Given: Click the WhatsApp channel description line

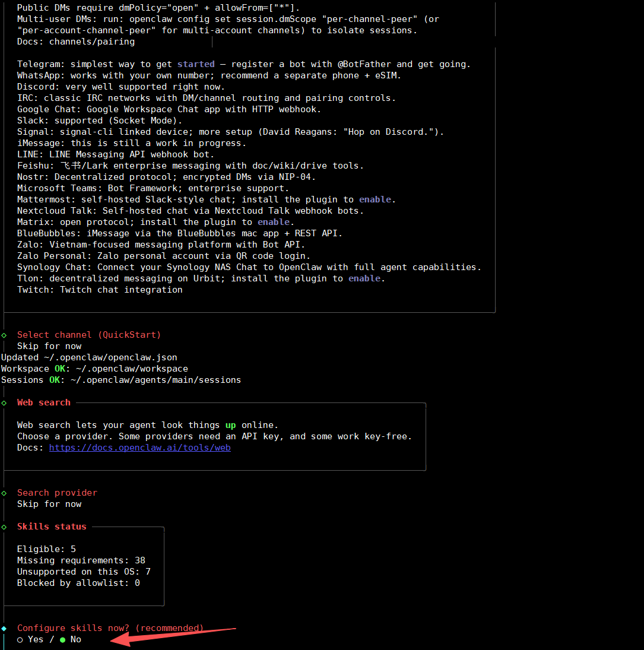Looking at the screenshot, I should click(x=210, y=75).
